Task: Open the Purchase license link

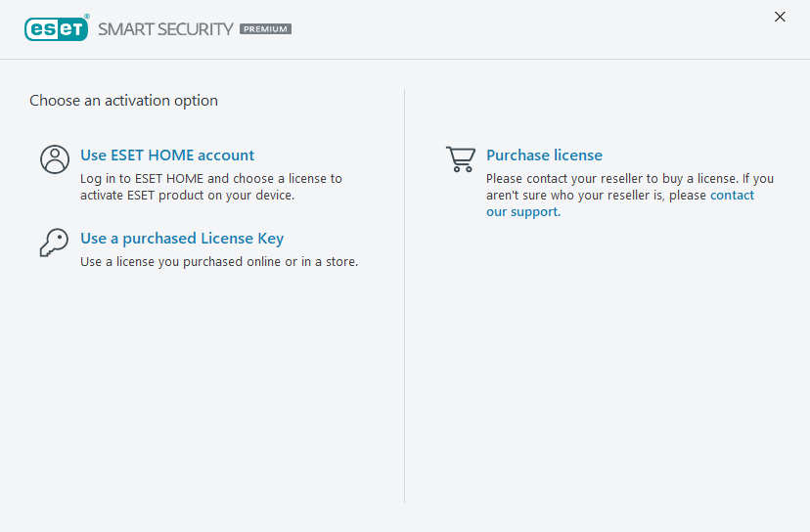Action: coord(544,155)
